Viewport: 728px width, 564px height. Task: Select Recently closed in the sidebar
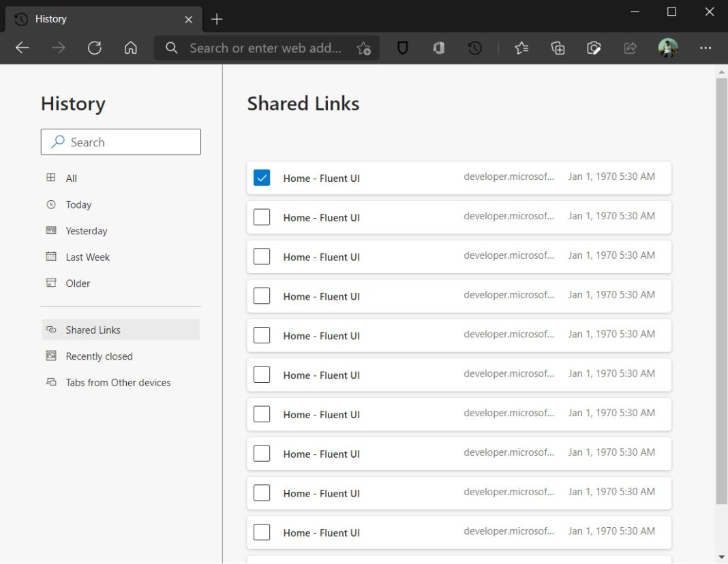click(x=98, y=356)
